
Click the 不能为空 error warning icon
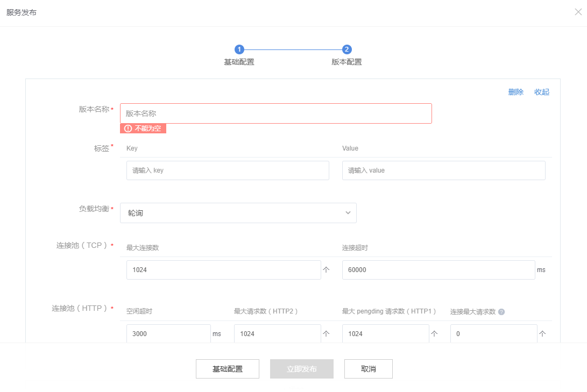pyautogui.click(x=128, y=129)
